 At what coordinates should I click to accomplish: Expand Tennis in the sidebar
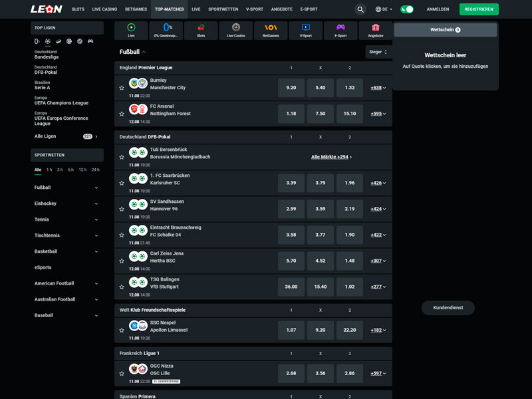pyautogui.click(x=66, y=219)
